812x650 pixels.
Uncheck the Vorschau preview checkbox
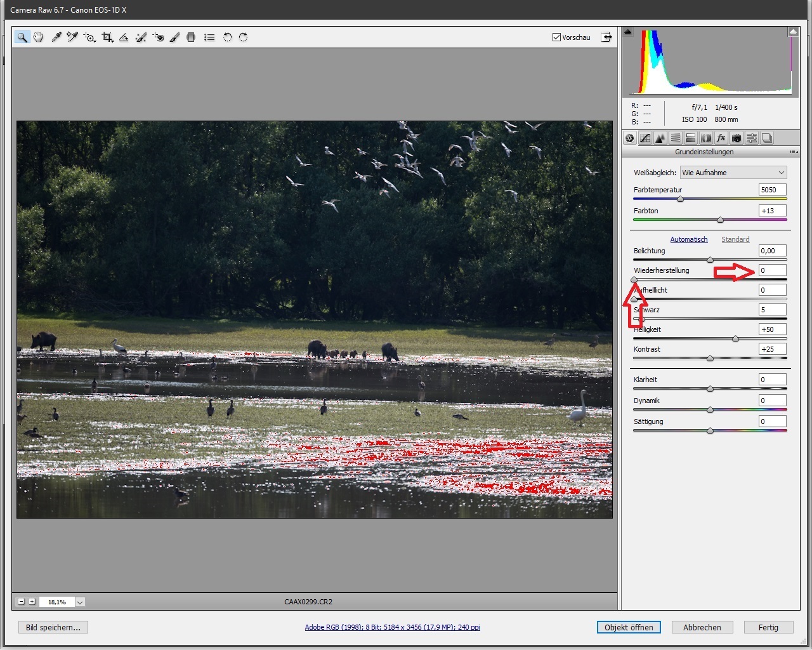pyautogui.click(x=556, y=37)
